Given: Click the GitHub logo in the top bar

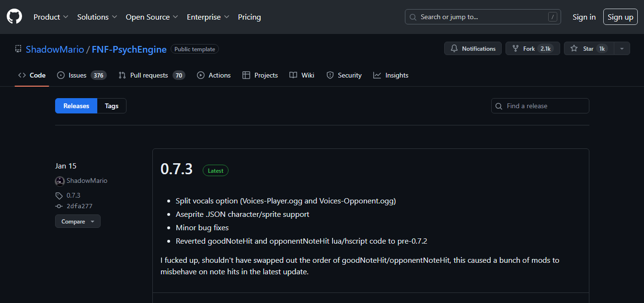Looking at the screenshot, I should (14, 16).
